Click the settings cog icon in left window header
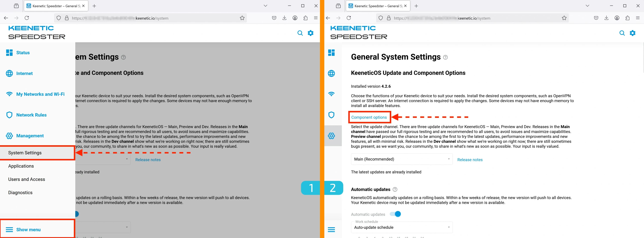The height and width of the screenshot is (238, 644). (310, 33)
